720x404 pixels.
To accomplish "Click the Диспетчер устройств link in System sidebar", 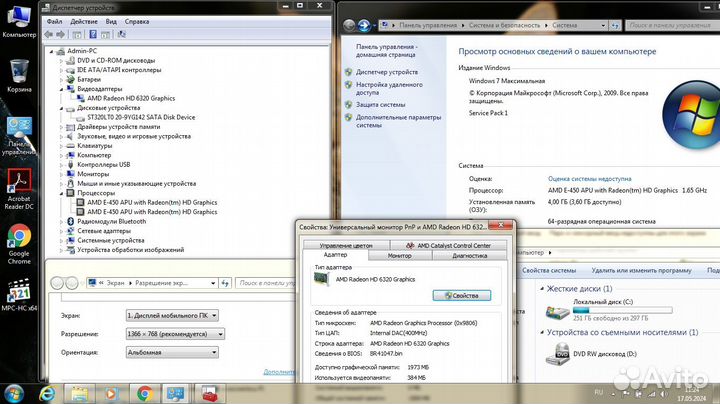I will (387, 72).
